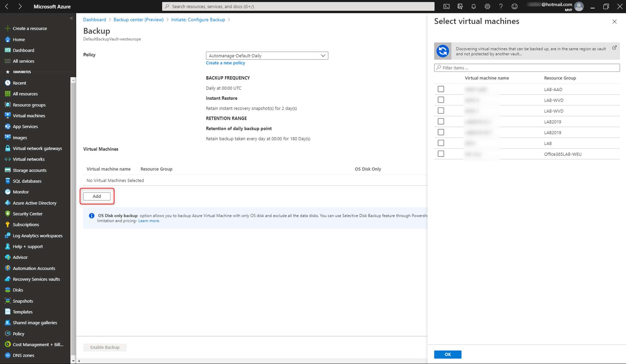Focus the Filter items search box
The height and width of the screenshot is (364, 626).
527,68
